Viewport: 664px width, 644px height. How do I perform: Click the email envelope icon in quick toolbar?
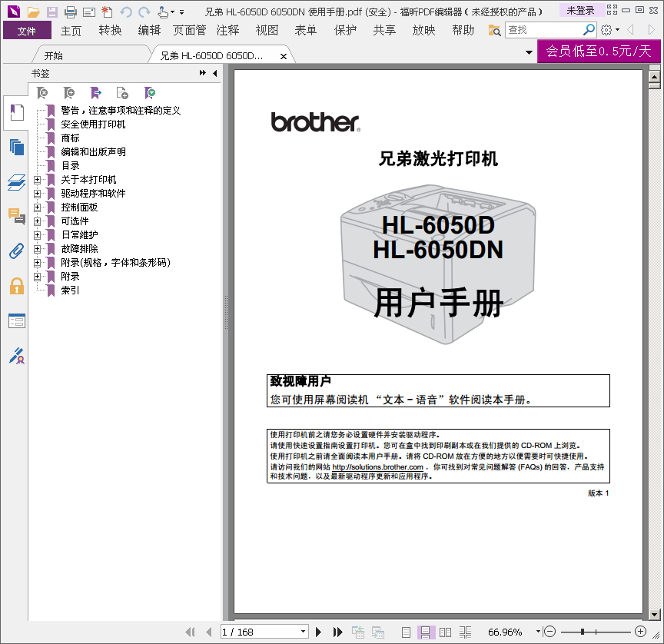(89, 12)
